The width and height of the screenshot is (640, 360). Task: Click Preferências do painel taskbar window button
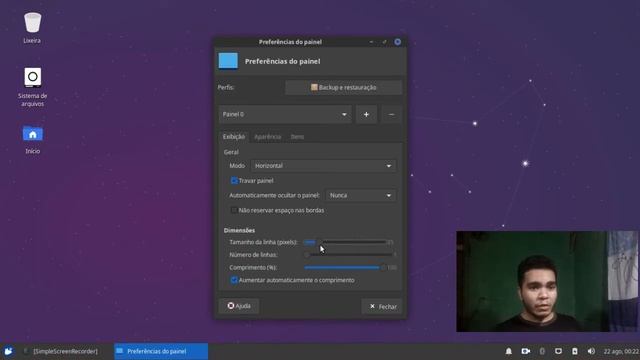[x=161, y=351]
